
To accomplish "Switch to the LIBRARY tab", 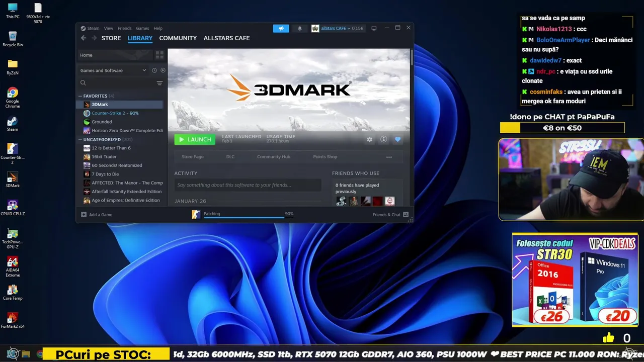I will [x=140, y=38].
